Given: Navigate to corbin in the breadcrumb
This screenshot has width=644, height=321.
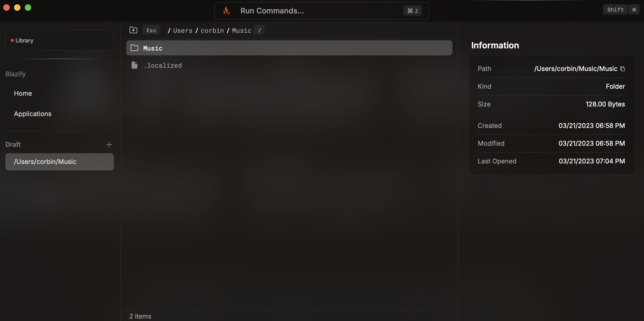Looking at the screenshot, I should pyautogui.click(x=212, y=30).
